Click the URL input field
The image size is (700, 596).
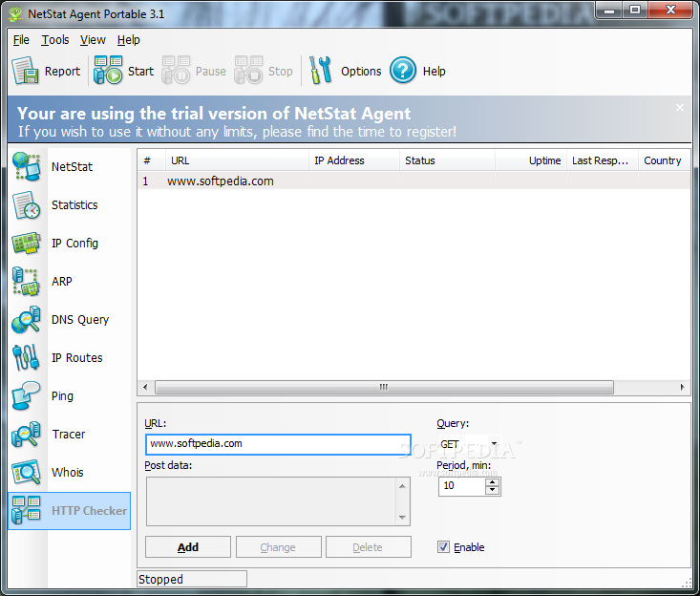(278, 444)
